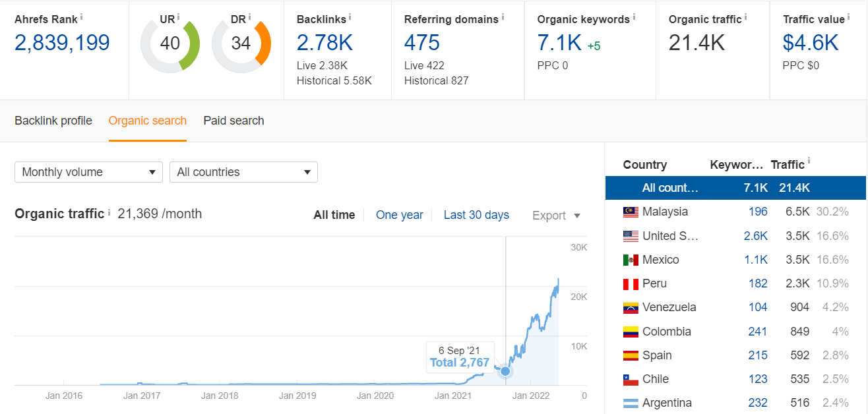This screenshot has width=868, height=414.
Task: Click the info icon beside Backlinks
Action: point(350,16)
